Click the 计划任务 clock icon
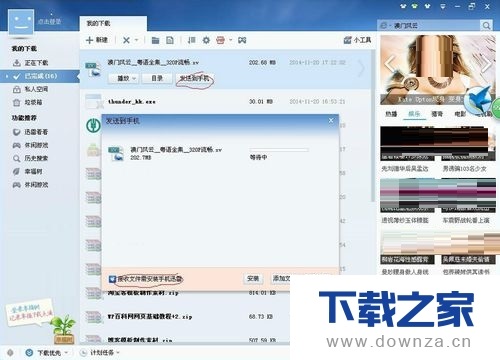This screenshot has width=500, height=360. click(x=83, y=352)
